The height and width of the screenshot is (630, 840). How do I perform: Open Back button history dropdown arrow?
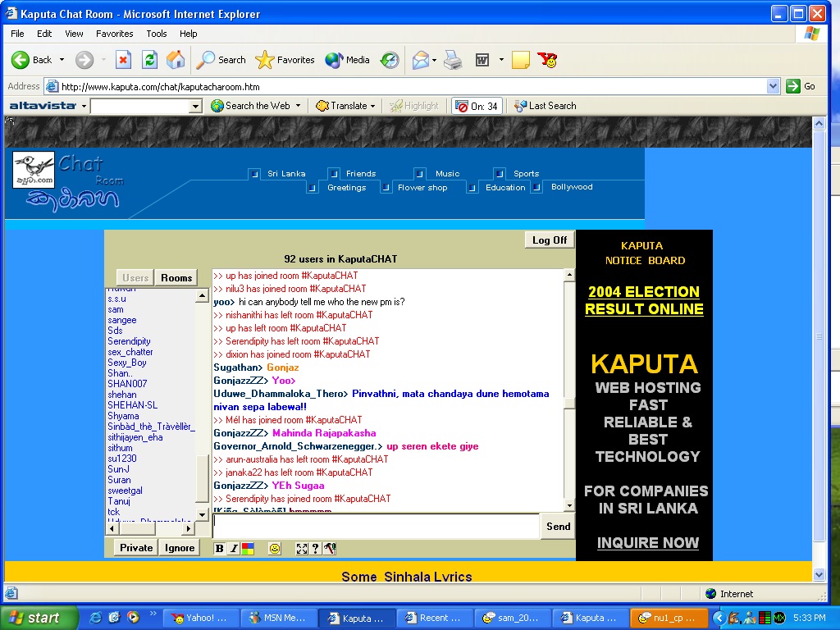(x=62, y=60)
